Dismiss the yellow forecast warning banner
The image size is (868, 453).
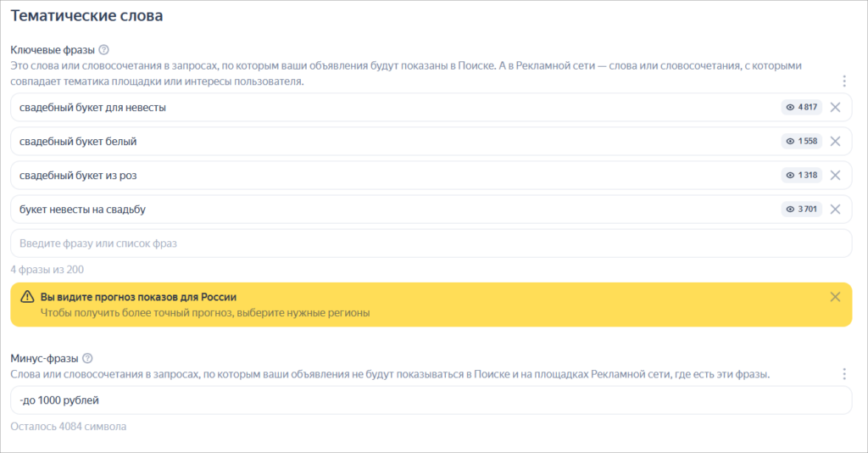[x=835, y=297]
